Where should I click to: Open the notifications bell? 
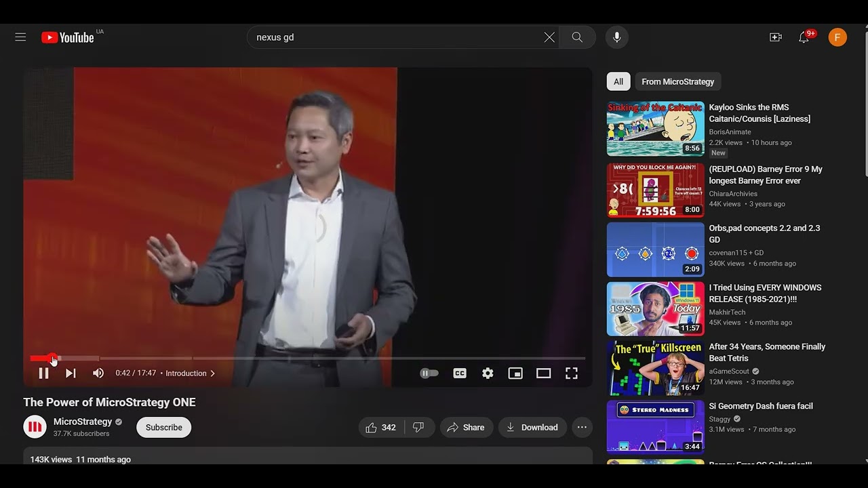click(804, 37)
